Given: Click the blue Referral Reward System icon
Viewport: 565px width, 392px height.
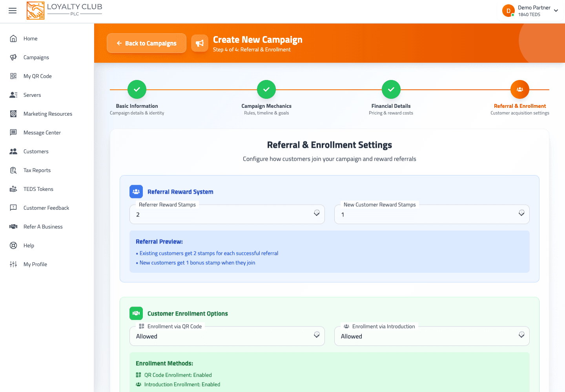Looking at the screenshot, I should click(x=136, y=192).
